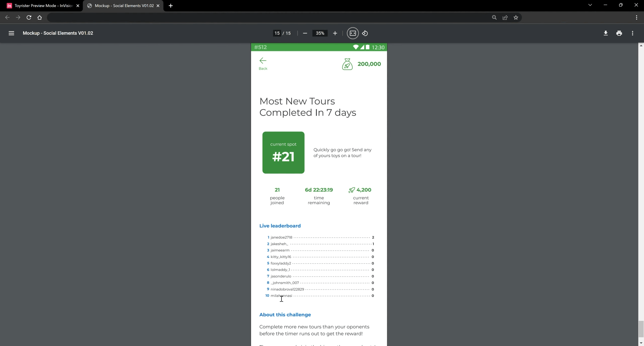This screenshot has height=346, width=644.
Task: Open the Chrome three-dot menu
Action: (636, 17)
